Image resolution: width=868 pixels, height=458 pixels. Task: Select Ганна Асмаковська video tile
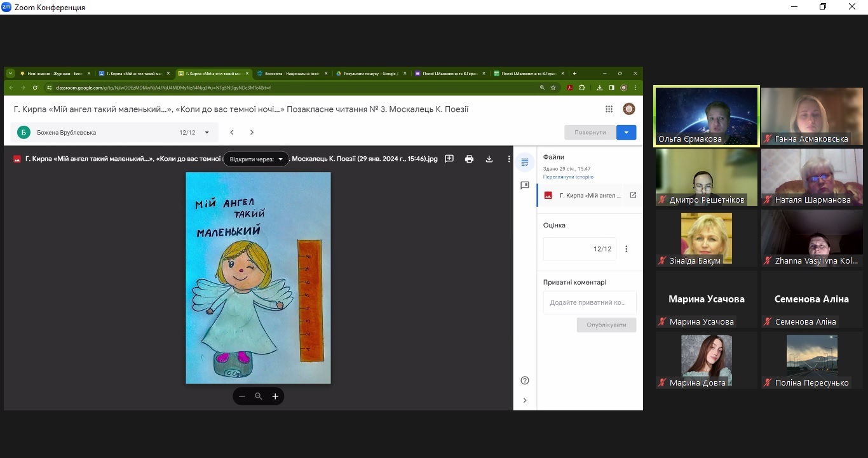click(x=812, y=117)
